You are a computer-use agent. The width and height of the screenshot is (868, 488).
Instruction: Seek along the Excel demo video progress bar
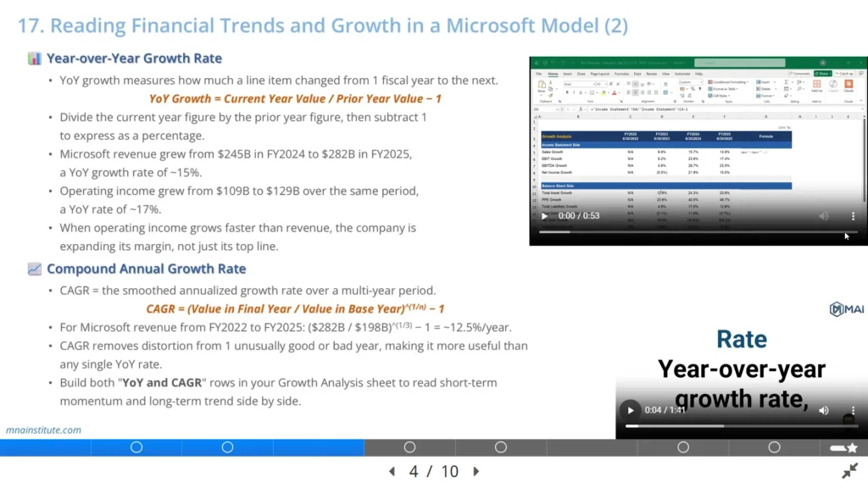click(698, 232)
